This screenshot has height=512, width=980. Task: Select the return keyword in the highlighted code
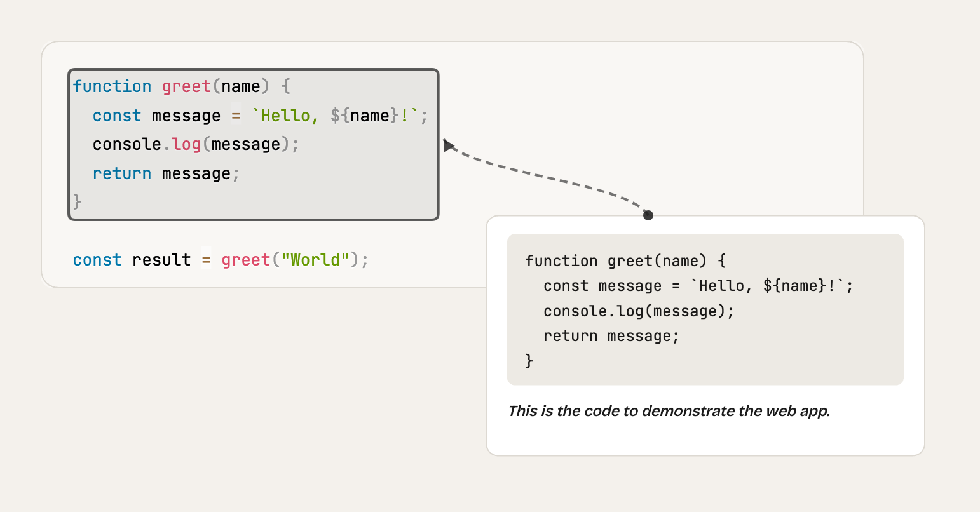[x=121, y=173]
